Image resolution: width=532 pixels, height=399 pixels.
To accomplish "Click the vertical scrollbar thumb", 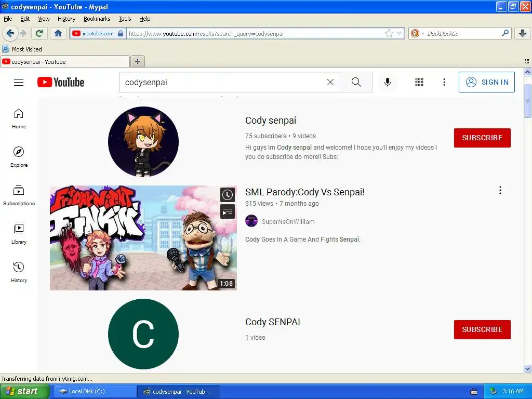I will (527, 101).
